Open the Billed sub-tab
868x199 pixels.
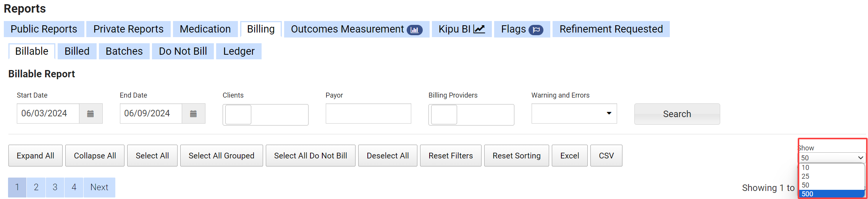tap(77, 51)
